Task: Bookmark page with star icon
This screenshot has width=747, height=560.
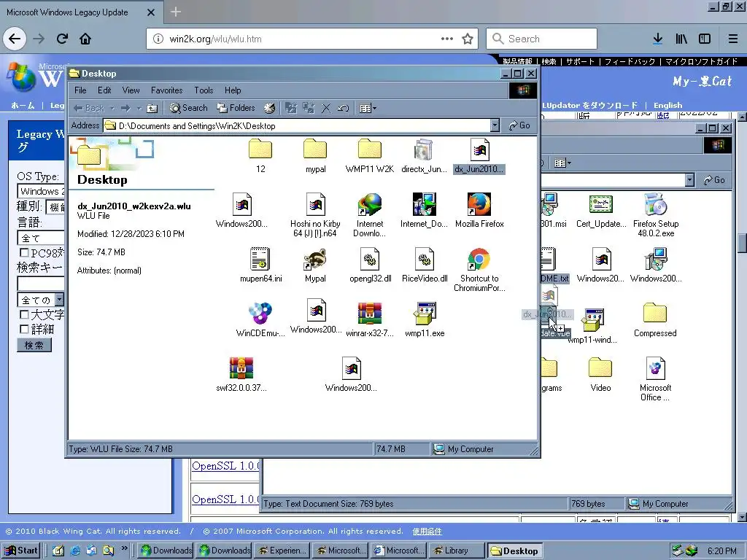Action: pos(468,39)
